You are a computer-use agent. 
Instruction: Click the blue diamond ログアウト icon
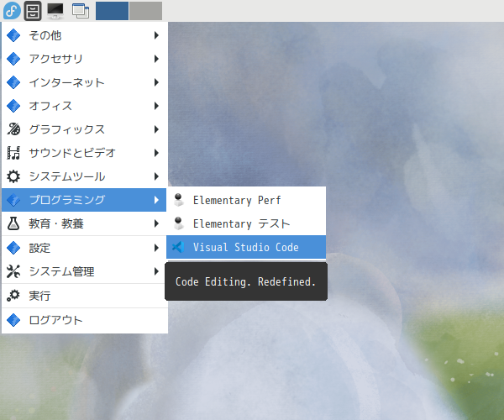click(13, 320)
